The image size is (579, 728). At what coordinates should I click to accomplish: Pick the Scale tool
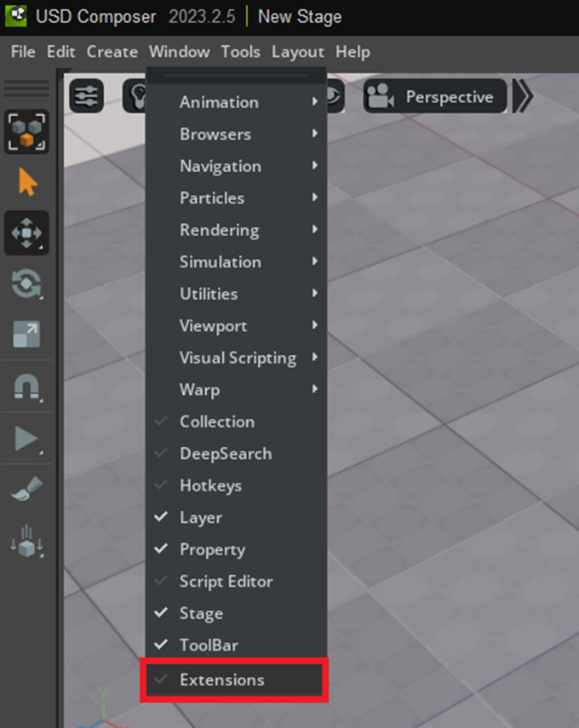26,335
